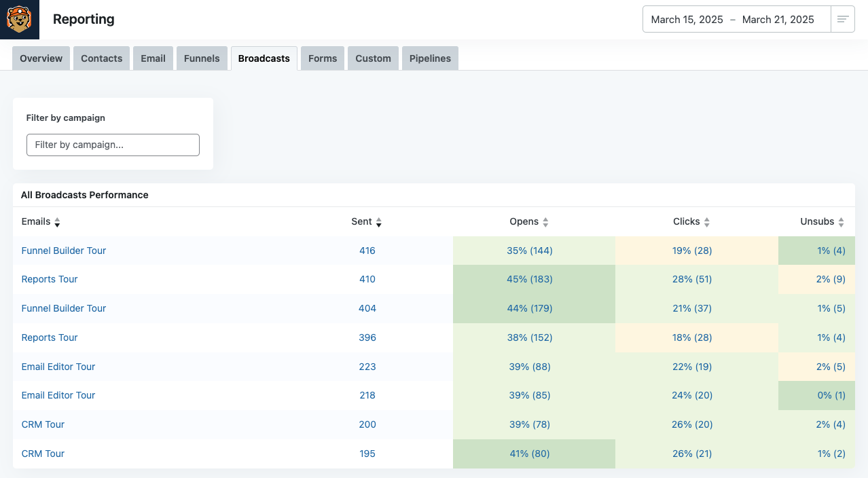
Task: Open Email Editor Tour with 223 sent
Action: point(58,367)
